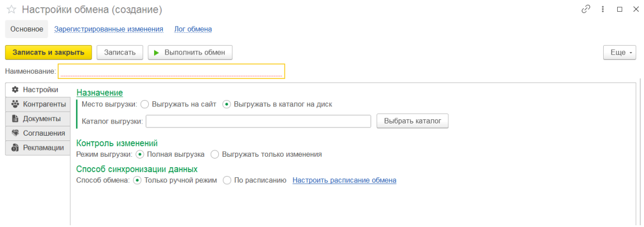Choose 'Выгружать только изменения' mode
The image size is (644, 227).
coord(214,154)
